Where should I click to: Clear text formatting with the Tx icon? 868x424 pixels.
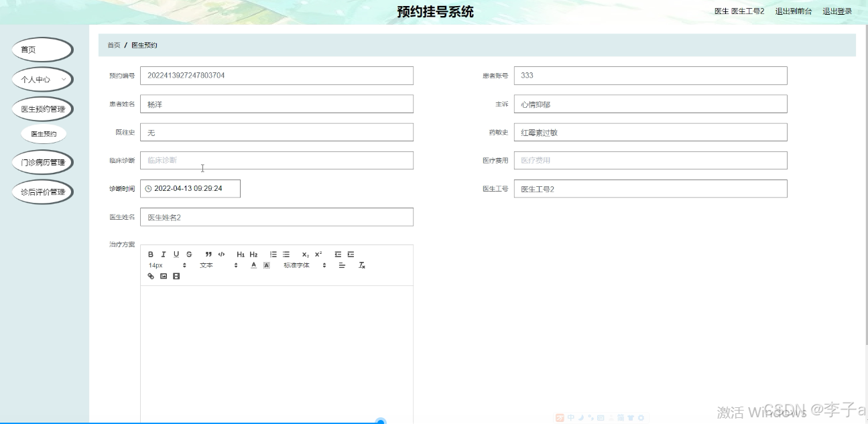tap(362, 265)
